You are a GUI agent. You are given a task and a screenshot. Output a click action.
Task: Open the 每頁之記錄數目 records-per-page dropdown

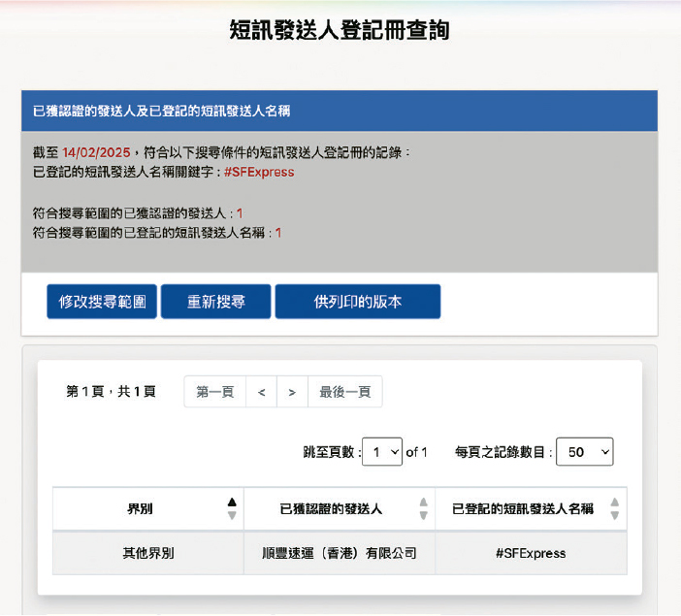tap(585, 452)
